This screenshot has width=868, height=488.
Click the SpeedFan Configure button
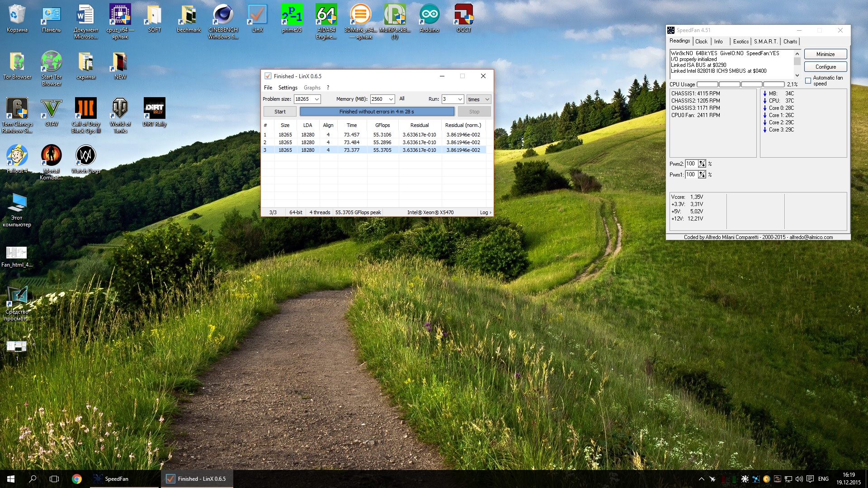pos(825,67)
